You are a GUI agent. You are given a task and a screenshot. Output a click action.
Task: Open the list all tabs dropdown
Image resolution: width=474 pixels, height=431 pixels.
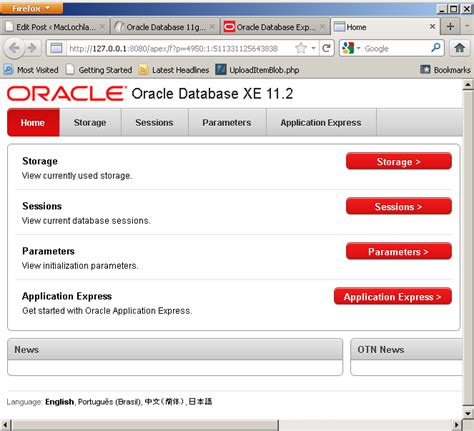tap(467, 26)
